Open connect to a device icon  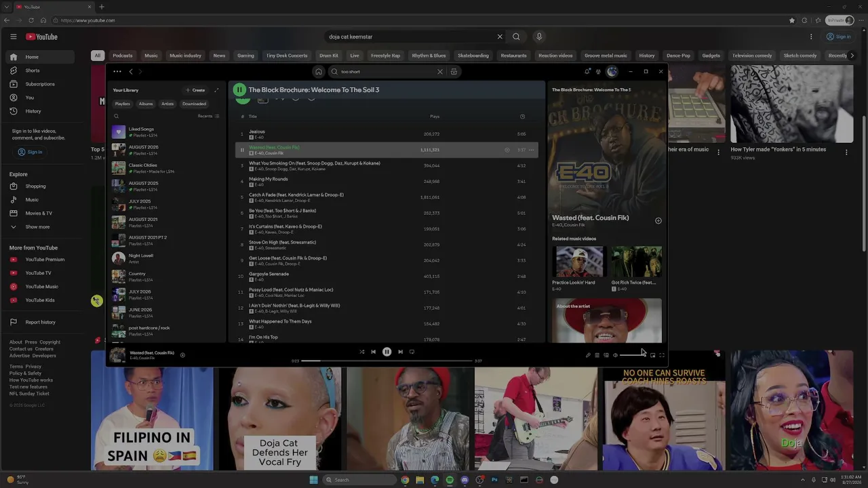point(606,355)
